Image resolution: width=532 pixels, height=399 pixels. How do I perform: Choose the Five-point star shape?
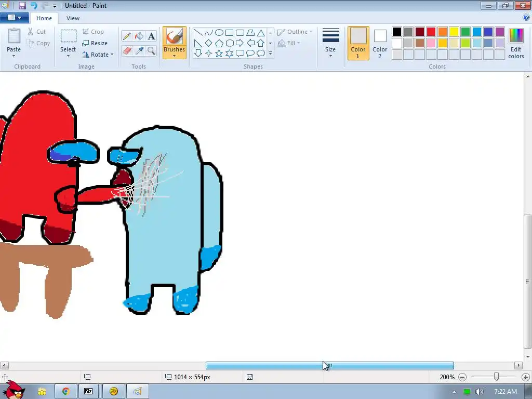click(219, 54)
